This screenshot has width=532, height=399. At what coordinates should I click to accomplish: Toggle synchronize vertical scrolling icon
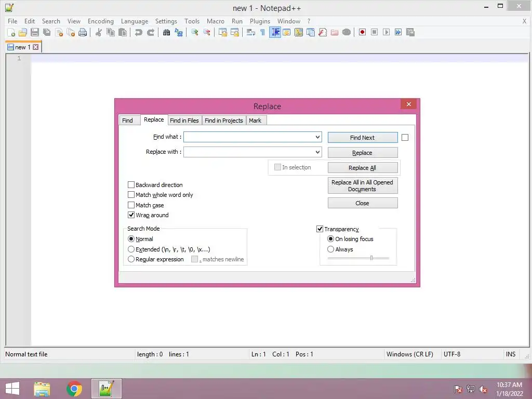[222, 32]
